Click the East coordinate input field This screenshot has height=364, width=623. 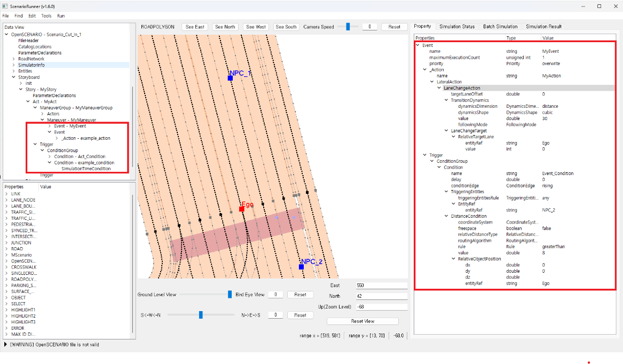tap(381, 286)
